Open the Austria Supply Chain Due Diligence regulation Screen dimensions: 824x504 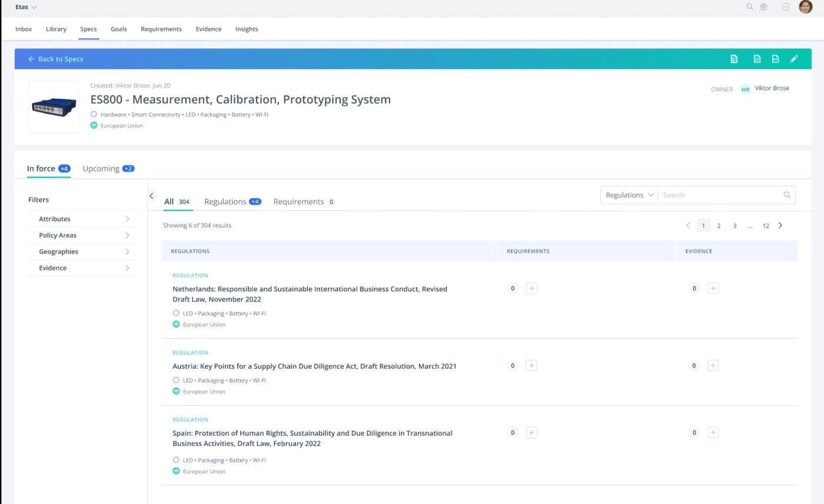click(x=314, y=366)
